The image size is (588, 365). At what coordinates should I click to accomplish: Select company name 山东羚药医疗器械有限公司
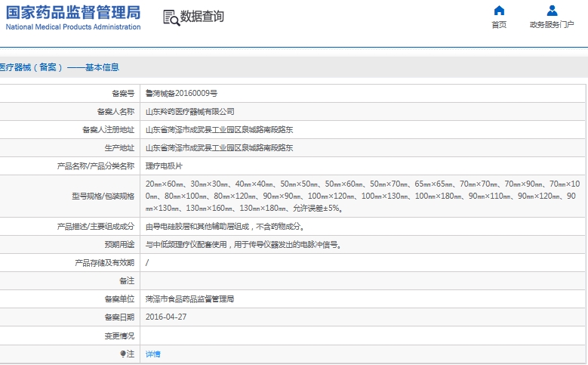pyautogui.click(x=189, y=112)
